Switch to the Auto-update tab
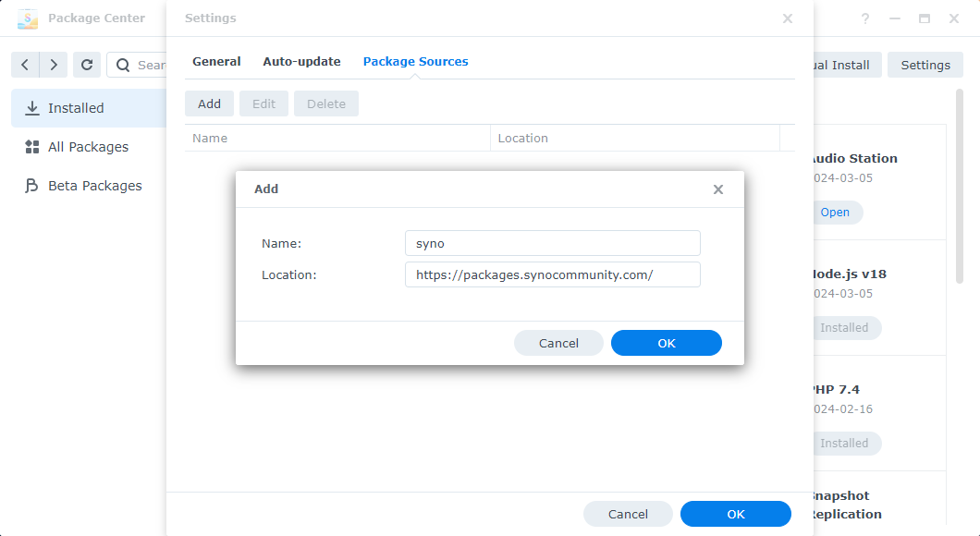Image resolution: width=980 pixels, height=536 pixels. [x=301, y=61]
